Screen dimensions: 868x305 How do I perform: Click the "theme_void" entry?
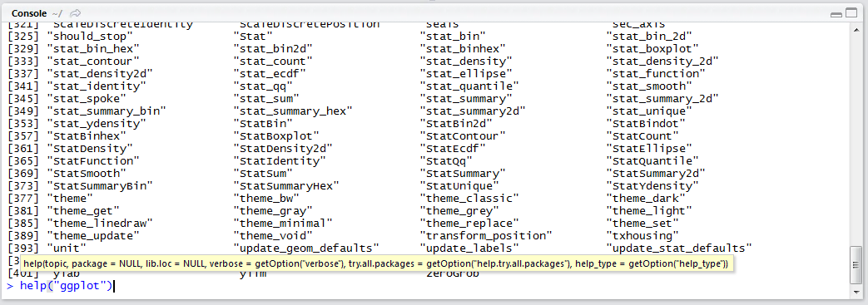[x=273, y=235]
